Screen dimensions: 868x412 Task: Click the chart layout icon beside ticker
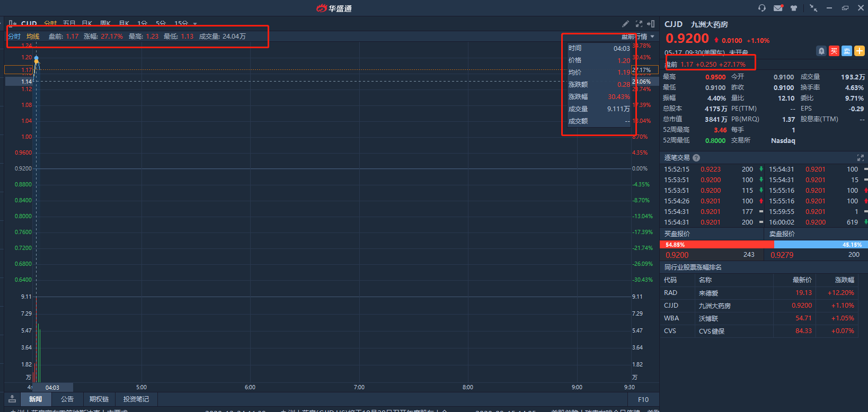pos(12,24)
